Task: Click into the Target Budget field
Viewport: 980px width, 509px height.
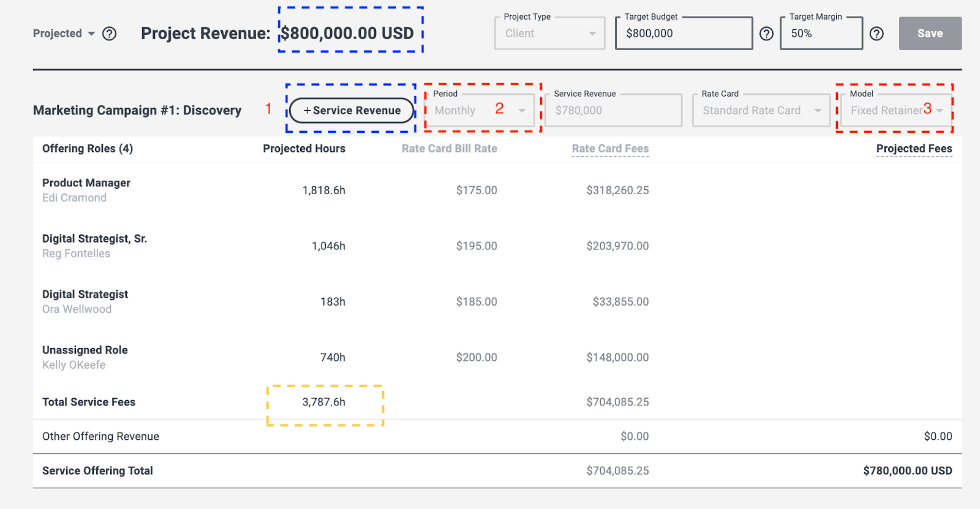Action: coord(683,34)
